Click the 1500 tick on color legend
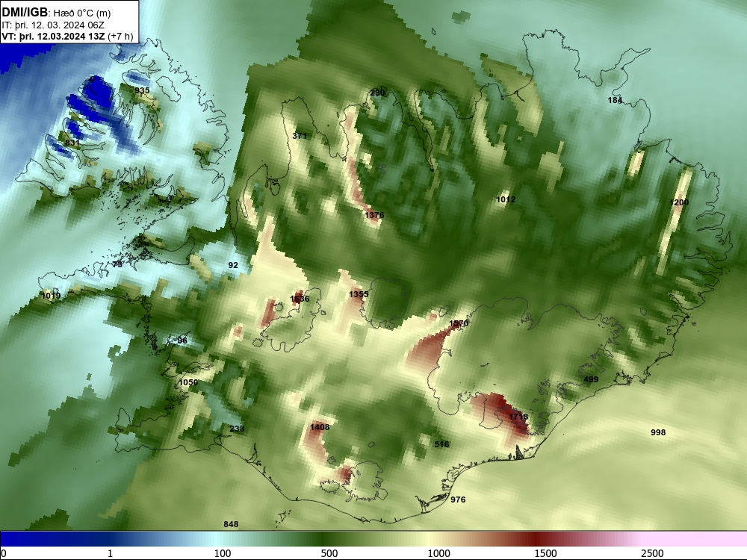Image resolution: width=747 pixels, height=560 pixels. (545, 553)
